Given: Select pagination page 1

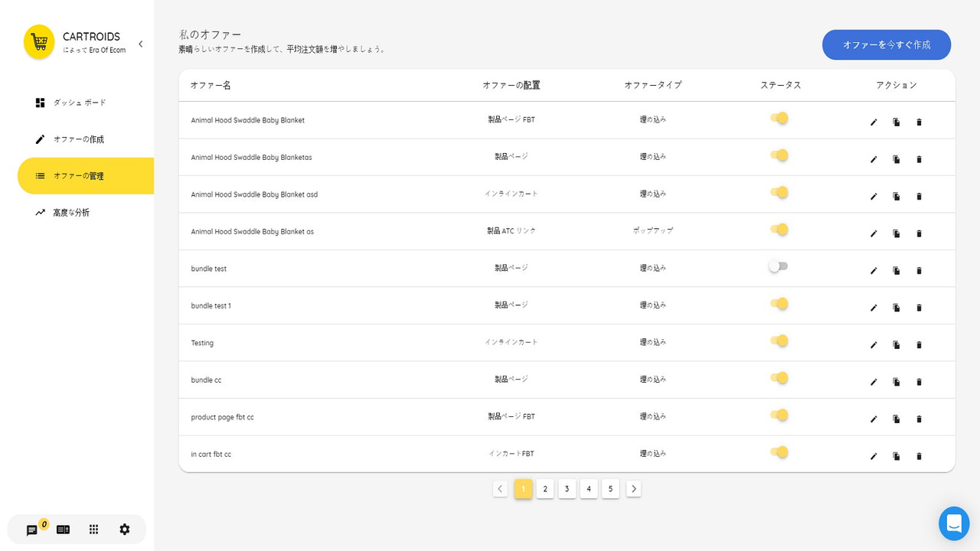Looking at the screenshot, I should coord(524,489).
